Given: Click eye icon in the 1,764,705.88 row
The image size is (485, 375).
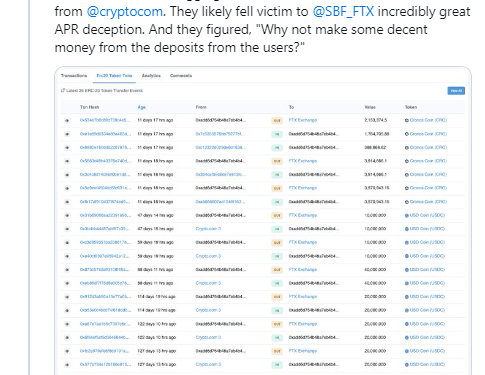Looking at the screenshot, I should pos(67,134).
